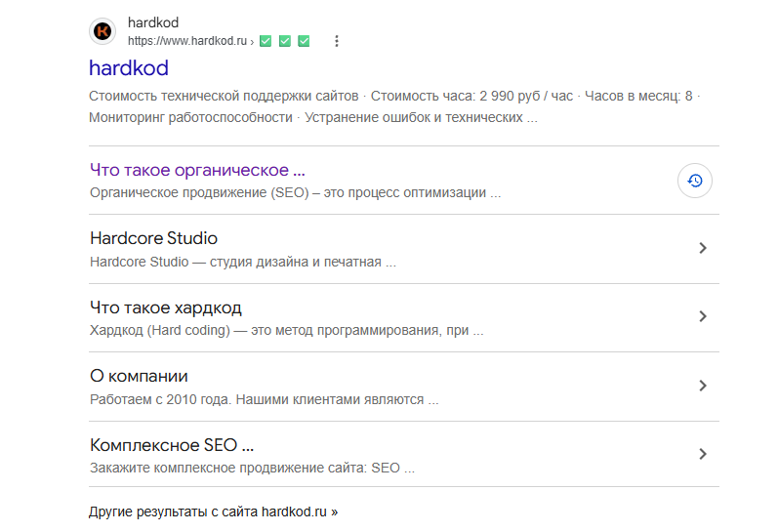Open the three-dot more options menu
The width and height of the screenshot is (778, 532).
[x=337, y=41]
